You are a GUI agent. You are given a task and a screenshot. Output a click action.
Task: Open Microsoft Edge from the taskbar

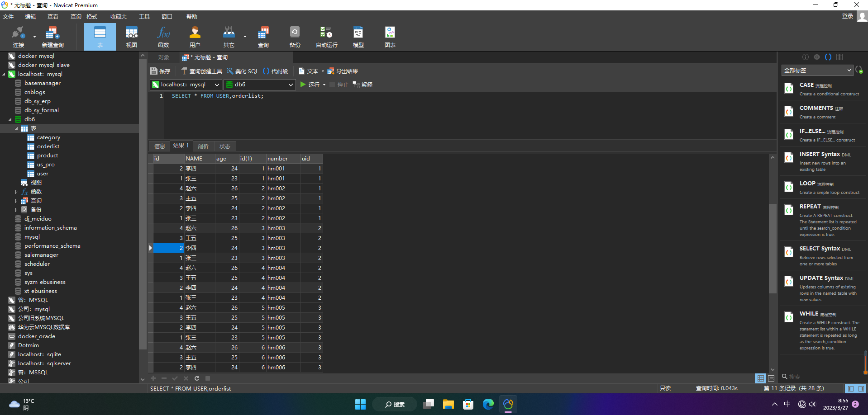coord(488,404)
